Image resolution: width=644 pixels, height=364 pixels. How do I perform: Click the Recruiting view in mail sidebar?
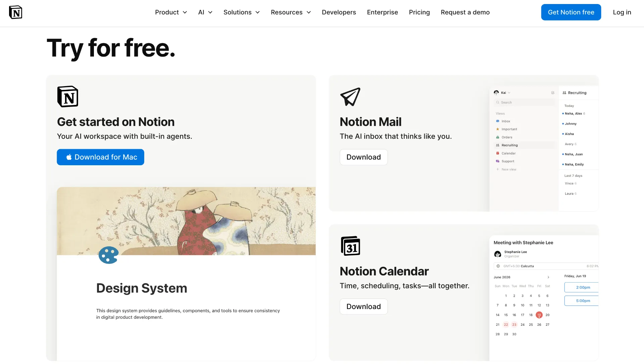pos(524,145)
